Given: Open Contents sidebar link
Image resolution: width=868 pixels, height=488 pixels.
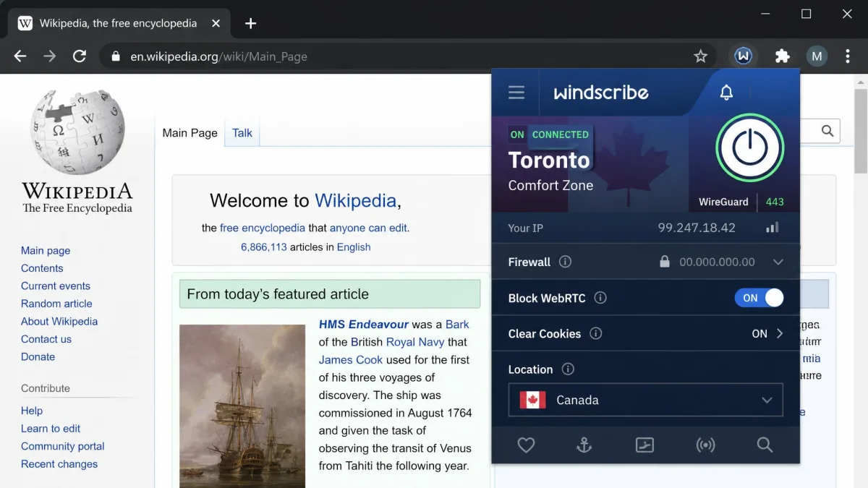Looking at the screenshot, I should click(x=42, y=268).
